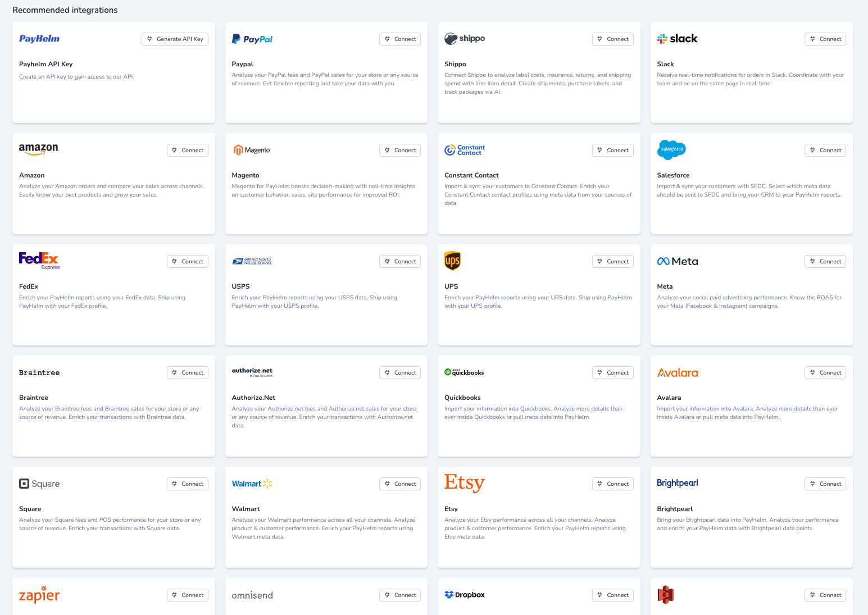Connect the Zapier integration
The width and height of the screenshot is (868, 615).
click(x=188, y=595)
